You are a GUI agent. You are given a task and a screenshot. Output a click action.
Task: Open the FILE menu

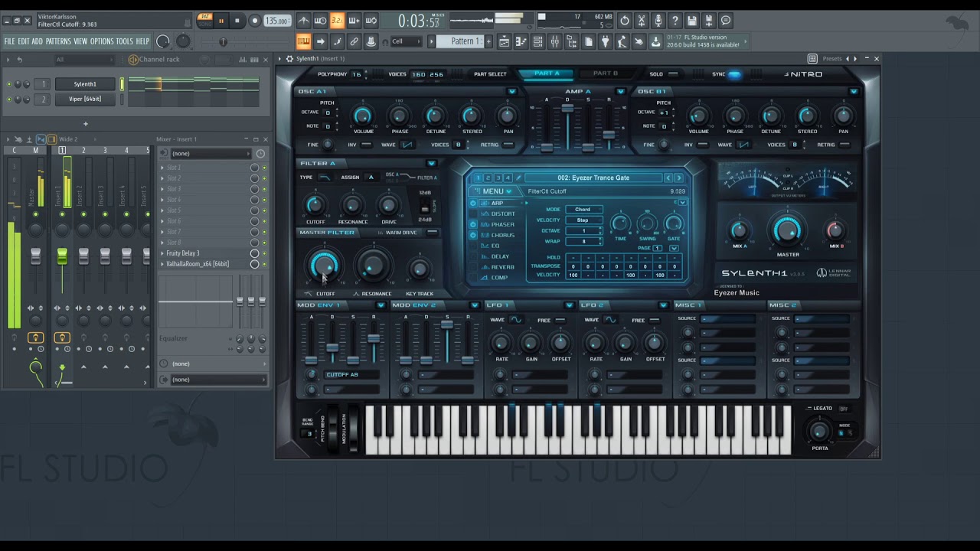tap(9, 41)
